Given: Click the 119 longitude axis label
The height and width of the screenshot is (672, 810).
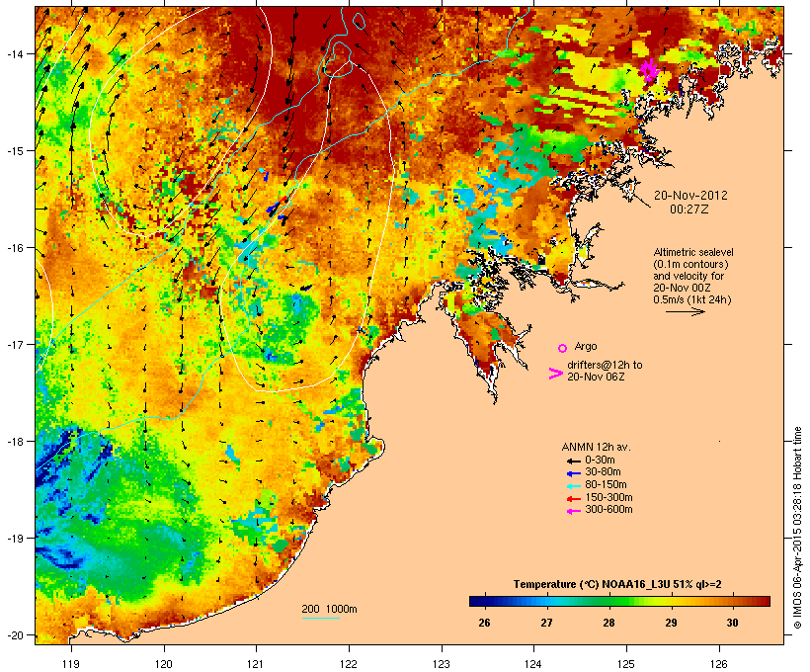Looking at the screenshot, I should tap(71, 664).
